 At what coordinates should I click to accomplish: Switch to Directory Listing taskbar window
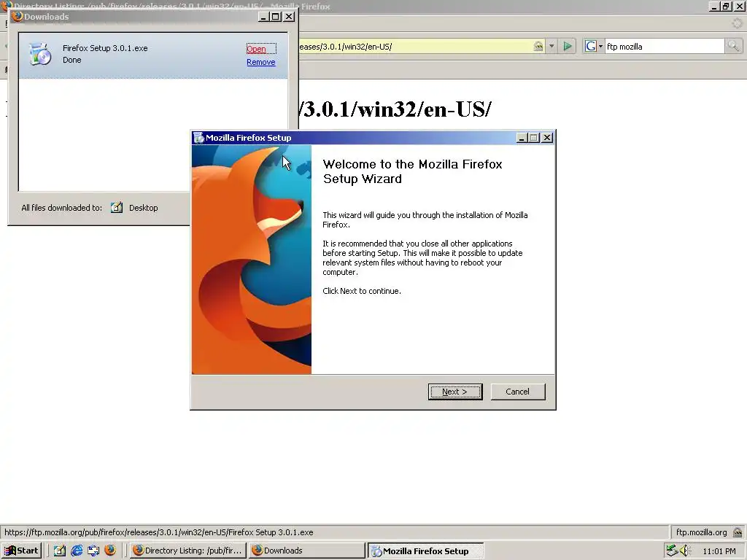tap(188, 551)
